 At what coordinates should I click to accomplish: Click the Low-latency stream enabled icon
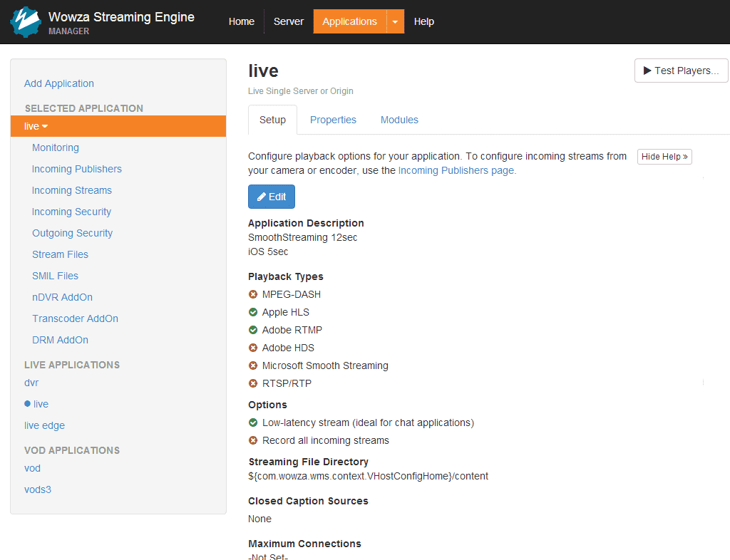point(253,422)
